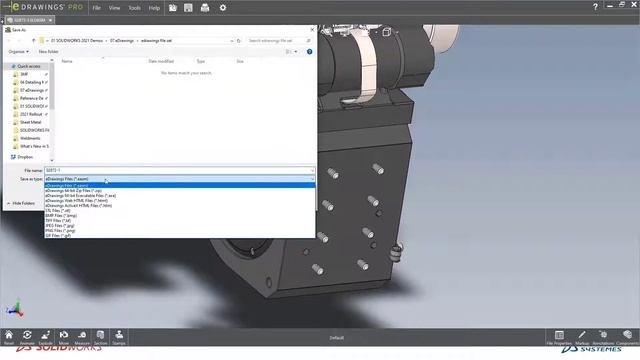Select 04 Detailing folder in sidebar
Screen dimensions: 640x360
point(31,82)
